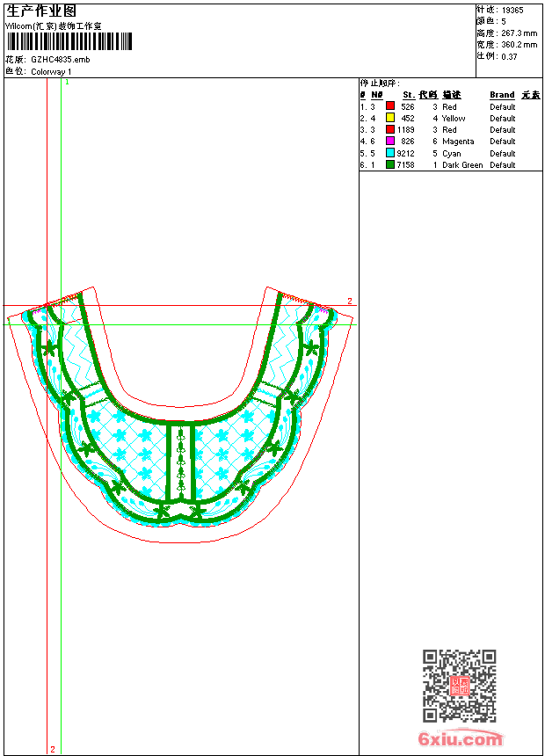Click the 停止顺序 stop sequence heading
Screen dimensions: 545x756
[x=380, y=83]
